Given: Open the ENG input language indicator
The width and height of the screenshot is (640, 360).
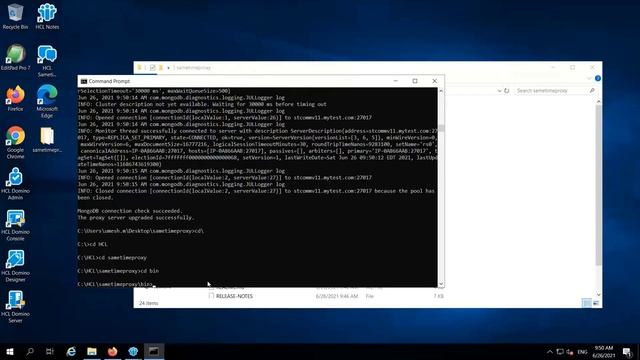Looking at the screenshot, I should [x=582, y=352].
